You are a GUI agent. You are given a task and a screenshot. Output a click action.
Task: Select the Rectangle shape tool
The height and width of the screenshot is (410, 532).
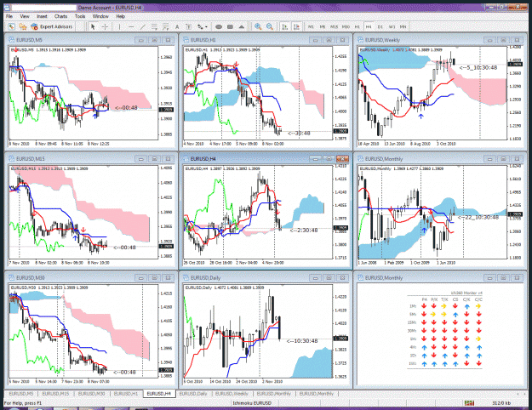pos(230,26)
